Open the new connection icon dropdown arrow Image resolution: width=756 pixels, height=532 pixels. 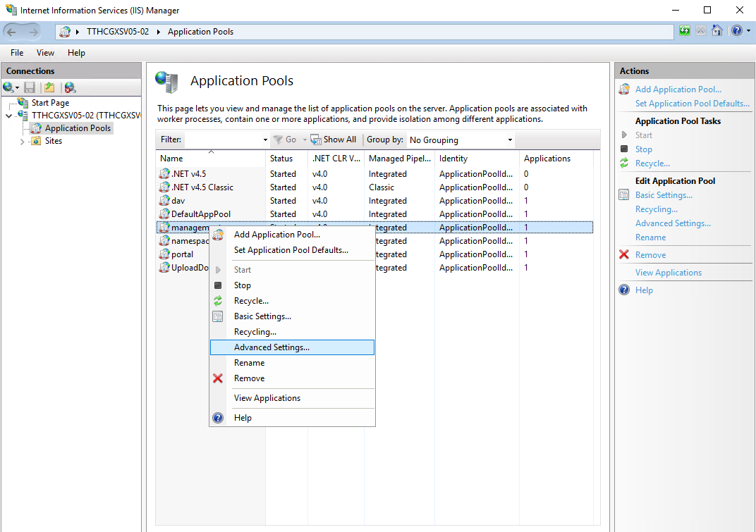(x=17, y=87)
